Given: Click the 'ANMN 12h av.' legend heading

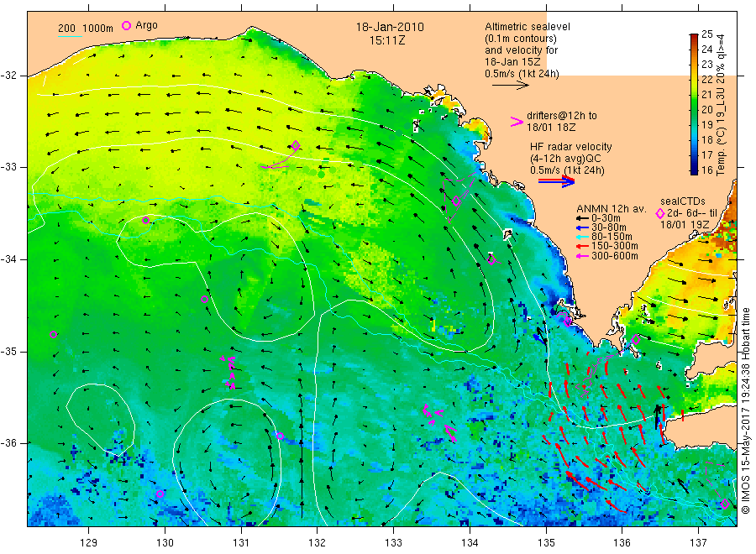Looking at the screenshot, I should point(611,209).
